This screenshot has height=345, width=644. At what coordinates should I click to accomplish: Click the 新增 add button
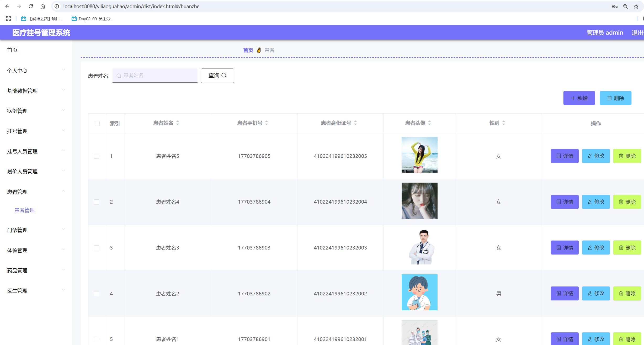[579, 98]
